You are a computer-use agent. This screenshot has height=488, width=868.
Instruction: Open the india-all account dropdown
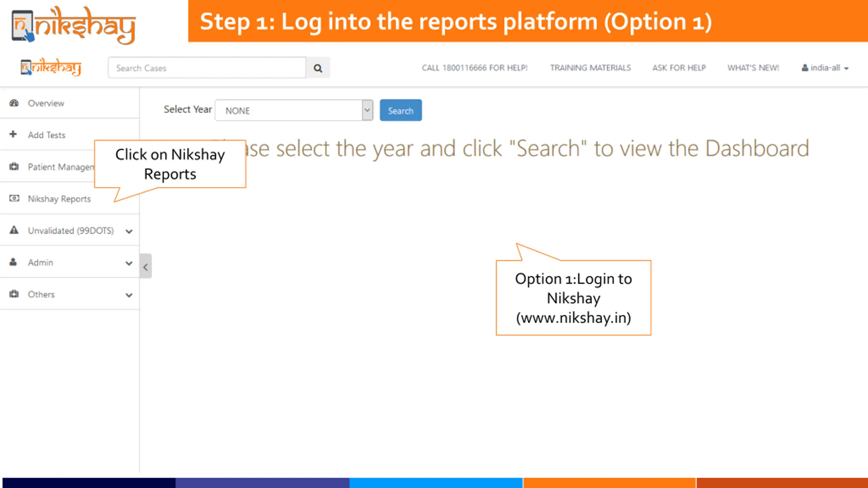[825, 68]
